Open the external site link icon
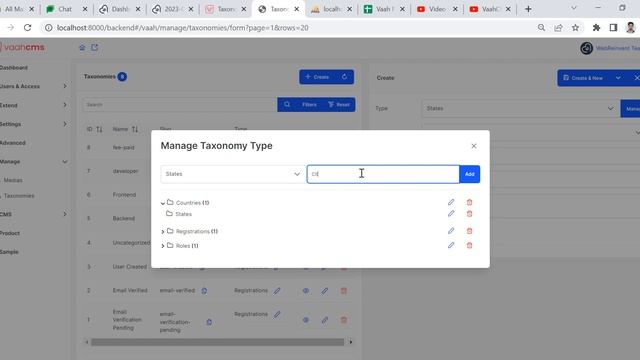 pos(95,47)
